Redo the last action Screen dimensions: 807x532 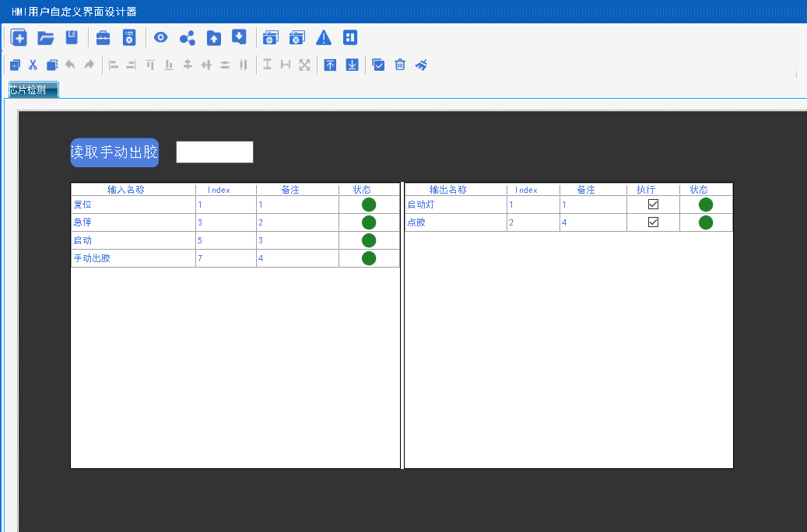tap(89, 65)
